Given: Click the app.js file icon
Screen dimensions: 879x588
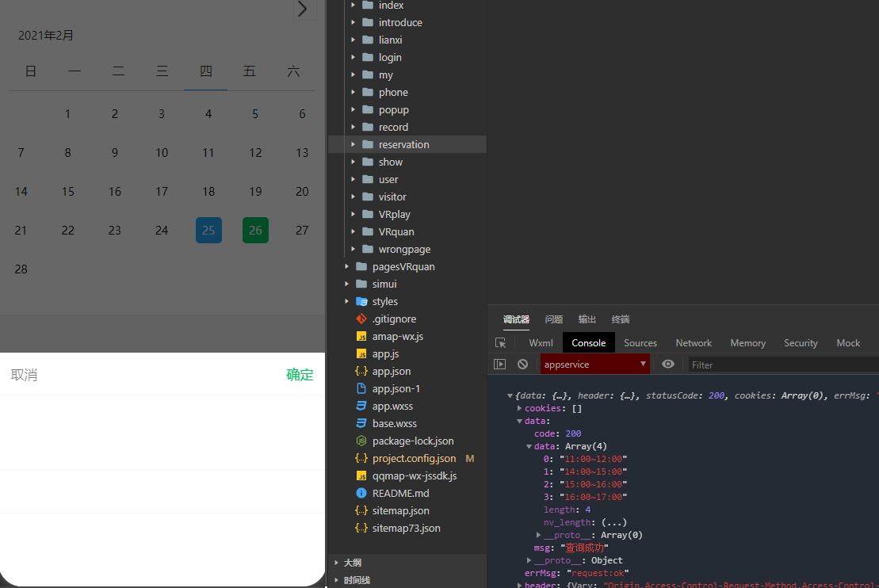Looking at the screenshot, I should (361, 353).
